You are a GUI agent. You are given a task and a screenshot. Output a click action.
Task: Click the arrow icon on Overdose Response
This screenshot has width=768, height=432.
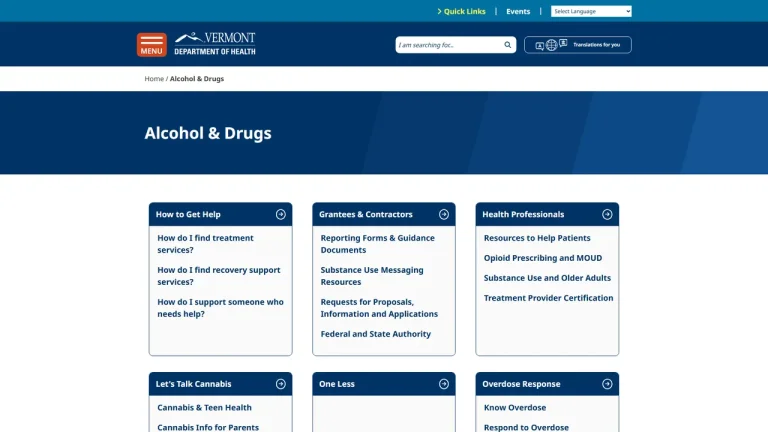607,384
